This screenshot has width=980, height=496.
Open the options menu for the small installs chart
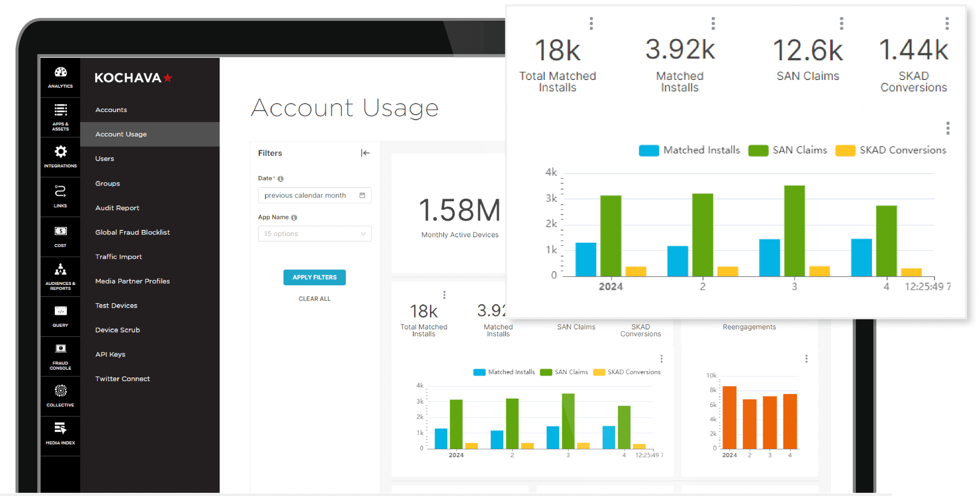661,359
